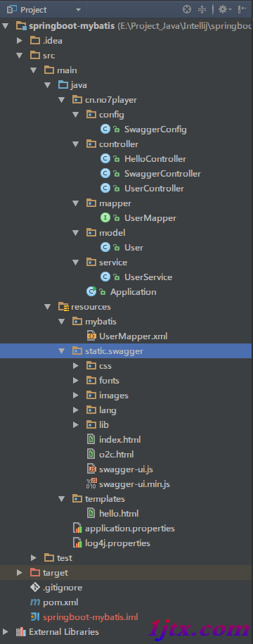This screenshot has height=644, width=253.
Task: Expand the .idea folder
Action: tap(19, 41)
